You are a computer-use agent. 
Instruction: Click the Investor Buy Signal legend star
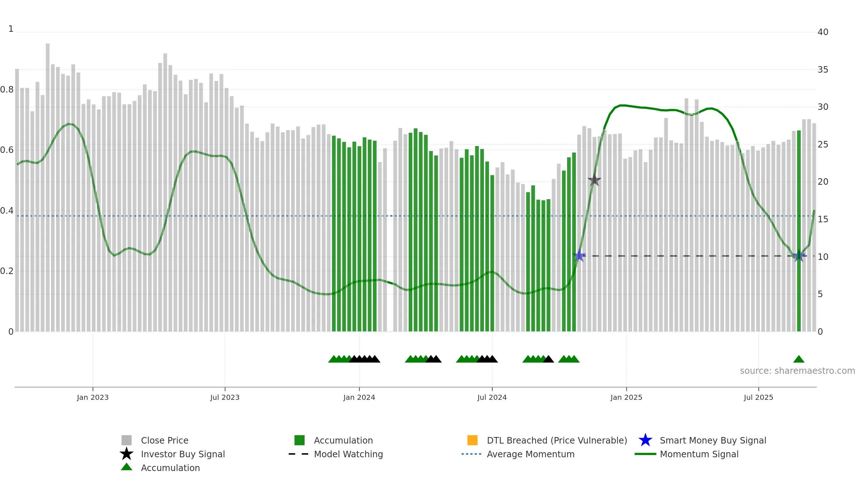pos(127,454)
